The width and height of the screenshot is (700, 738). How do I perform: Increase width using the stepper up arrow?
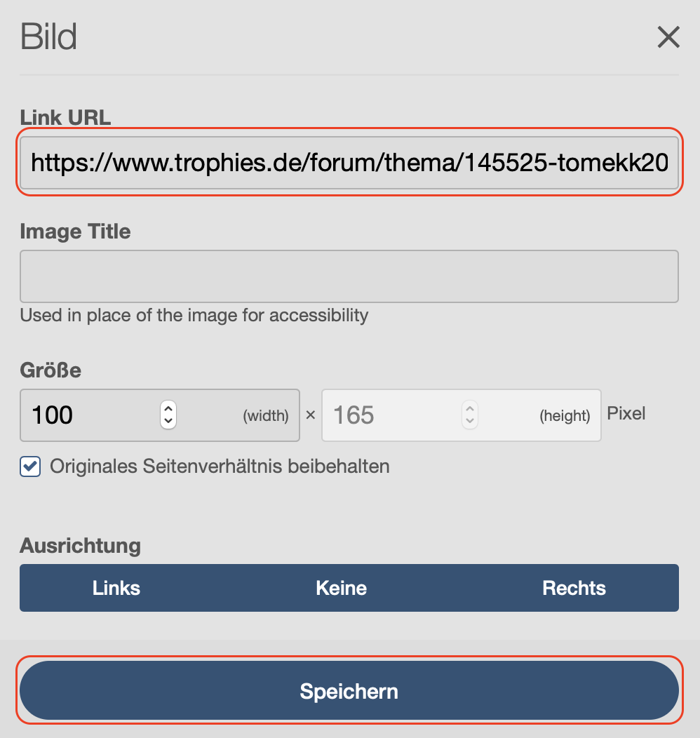pyautogui.click(x=168, y=408)
